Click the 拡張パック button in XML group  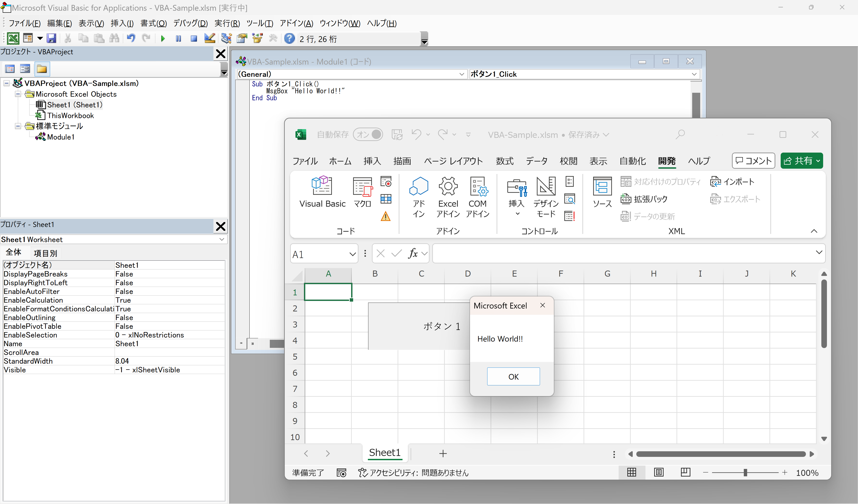click(644, 199)
